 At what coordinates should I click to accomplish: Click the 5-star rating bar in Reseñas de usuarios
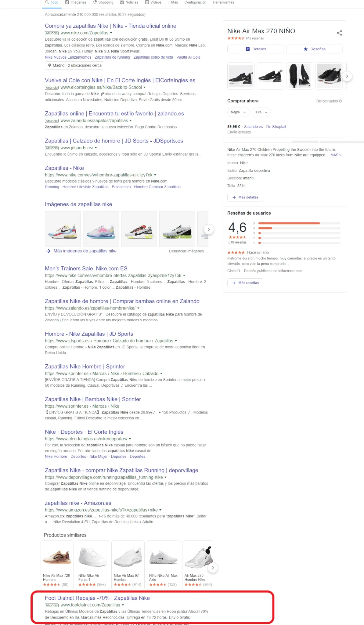299,223
